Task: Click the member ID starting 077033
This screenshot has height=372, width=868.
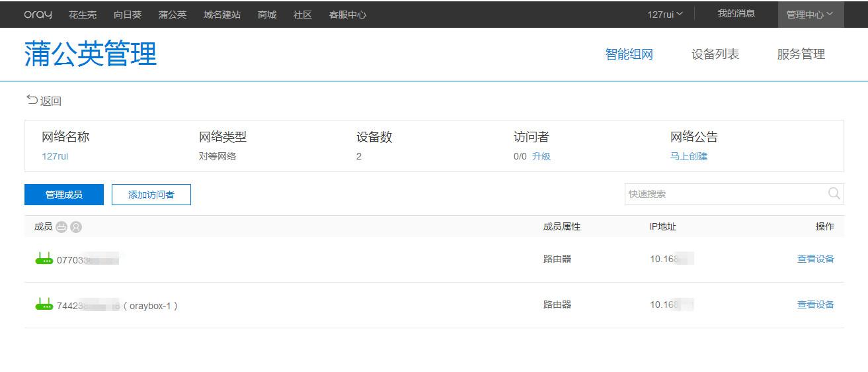Action: pos(87,260)
